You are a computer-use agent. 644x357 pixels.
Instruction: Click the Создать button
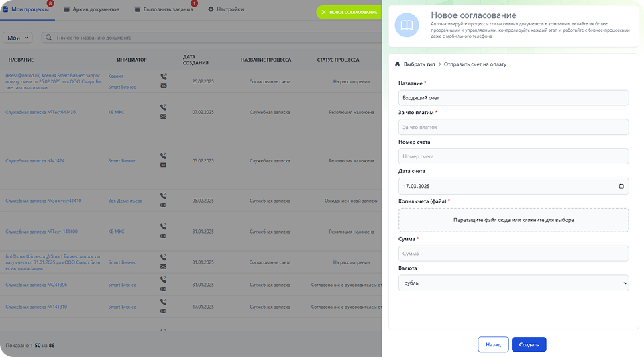click(529, 344)
